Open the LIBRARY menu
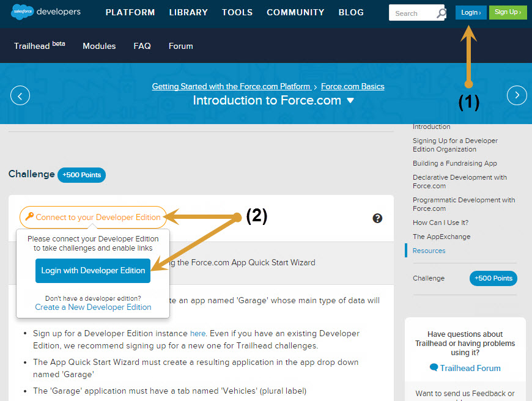The width and height of the screenshot is (532, 401). tap(188, 13)
